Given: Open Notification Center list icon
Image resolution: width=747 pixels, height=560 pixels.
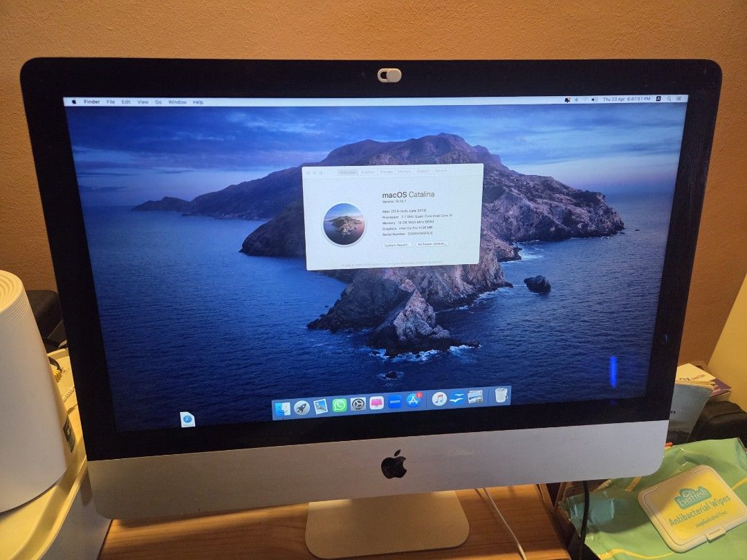Looking at the screenshot, I should pyautogui.click(x=679, y=99).
